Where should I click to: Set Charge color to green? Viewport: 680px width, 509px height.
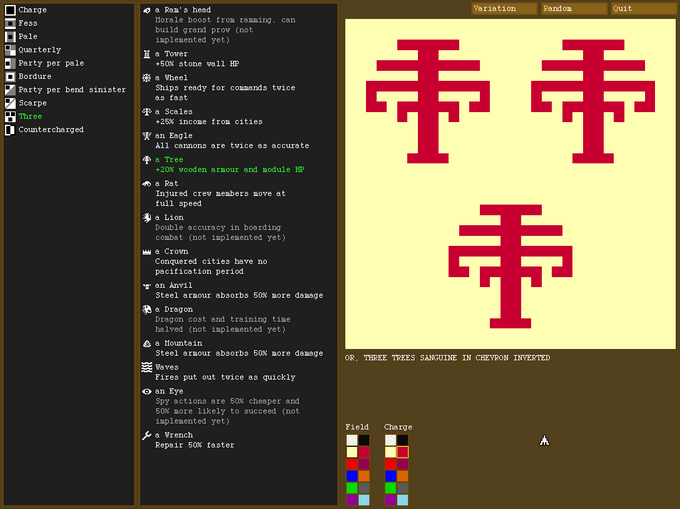(390, 488)
